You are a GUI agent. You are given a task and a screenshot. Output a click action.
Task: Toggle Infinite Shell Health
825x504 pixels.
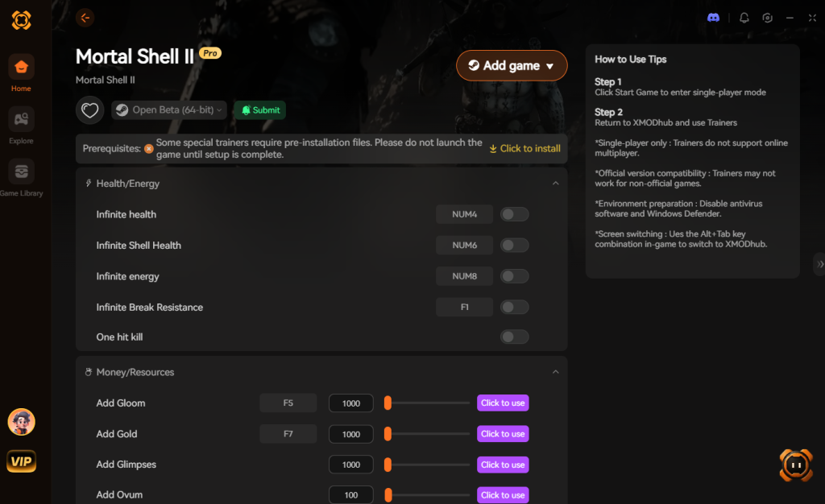(514, 246)
